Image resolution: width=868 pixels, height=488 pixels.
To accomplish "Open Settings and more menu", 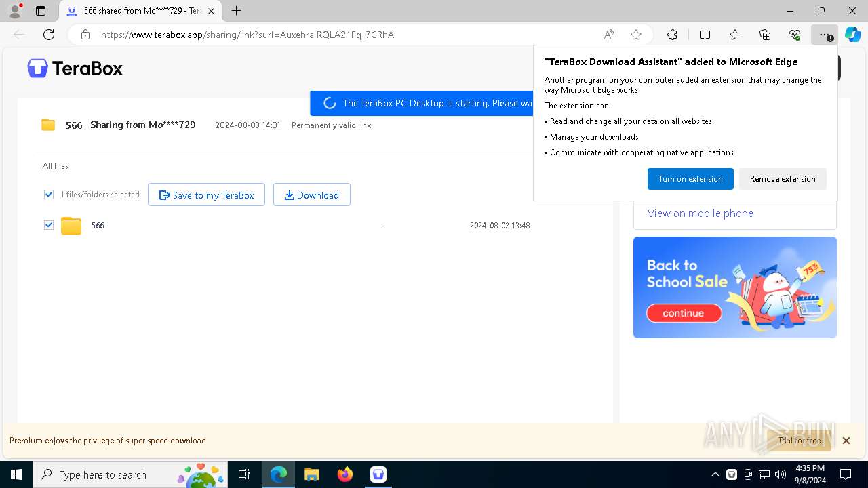I will 824,35.
